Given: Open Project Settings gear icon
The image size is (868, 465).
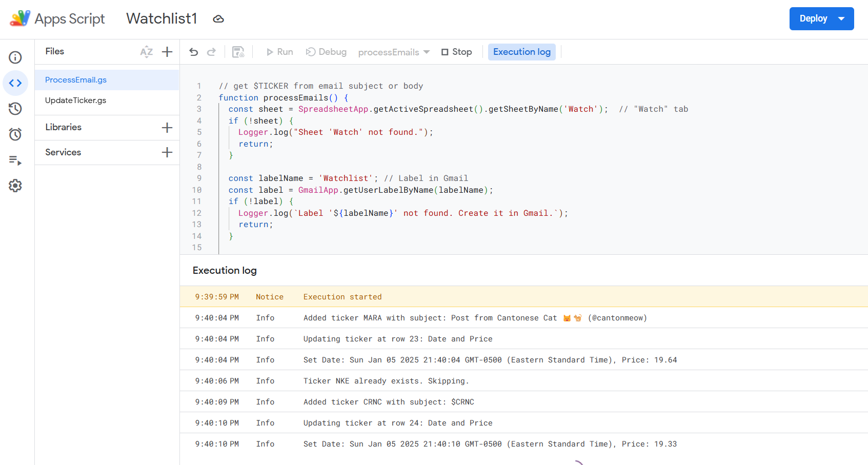Looking at the screenshot, I should (x=15, y=186).
